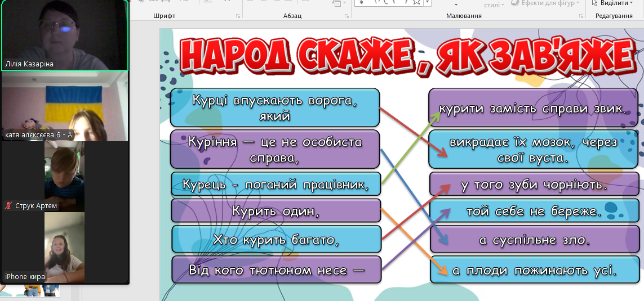This screenshot has width=644, height=301.
Task: Select box 'Хто курить багато,'
Action: [276, 239]
